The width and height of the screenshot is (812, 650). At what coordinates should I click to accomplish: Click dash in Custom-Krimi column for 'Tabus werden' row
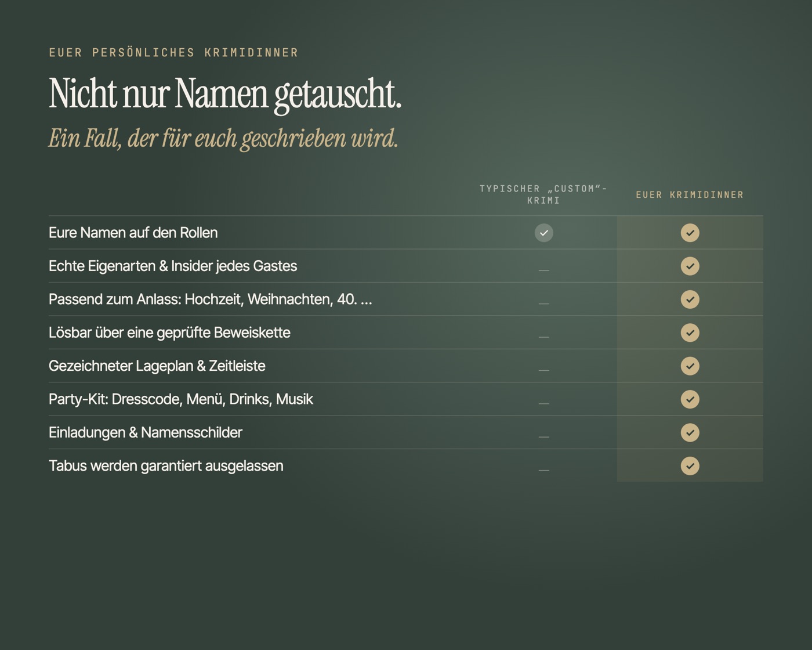tap(543, 470)
